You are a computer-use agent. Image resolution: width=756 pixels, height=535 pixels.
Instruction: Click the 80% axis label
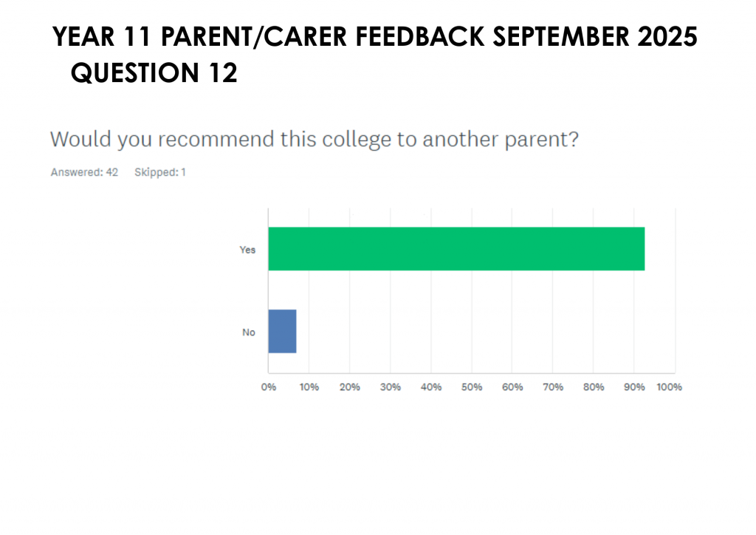click(x=594, y=387)
